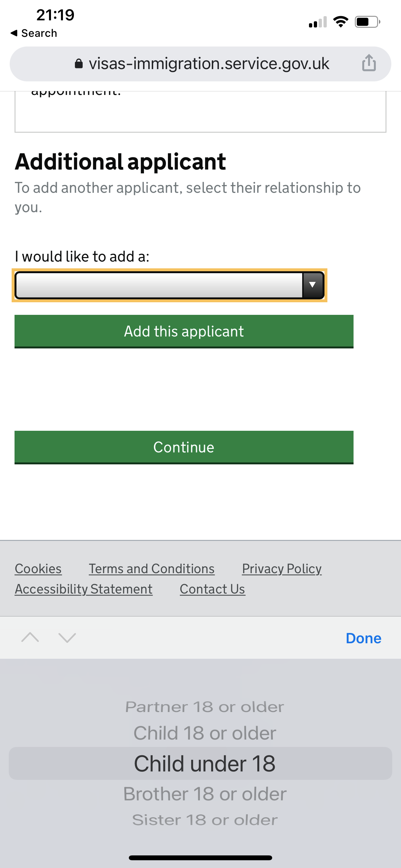Viewport: 401px width, 868px height.
Task: Tap the next field down chevron
Action: (67, 637)
